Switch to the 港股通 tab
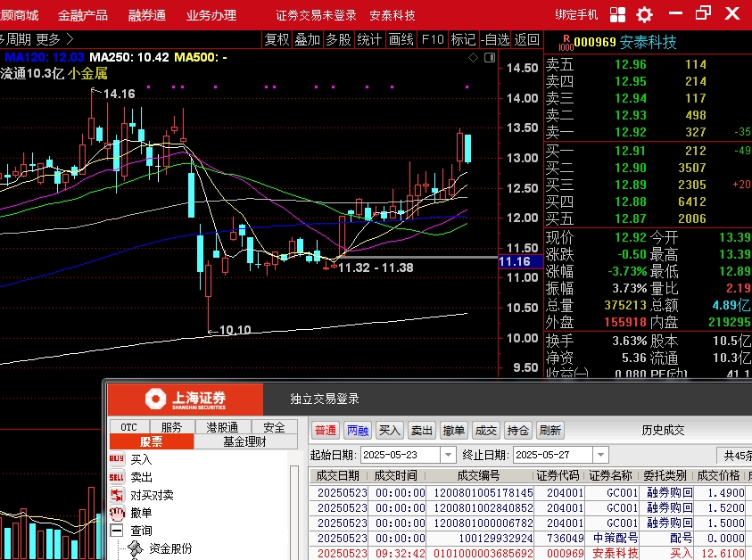The height and width of the screenshot is (560, 752). pos(221,427)
